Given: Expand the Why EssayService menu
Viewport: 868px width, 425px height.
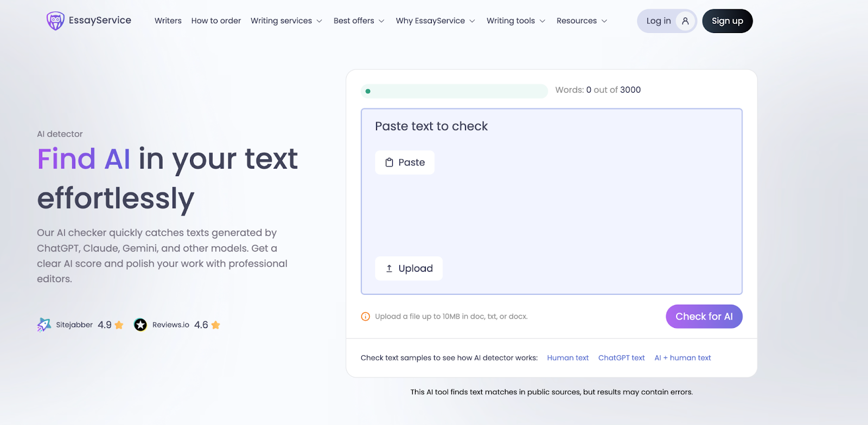Looking at the screenshot, I should [435, 21].
